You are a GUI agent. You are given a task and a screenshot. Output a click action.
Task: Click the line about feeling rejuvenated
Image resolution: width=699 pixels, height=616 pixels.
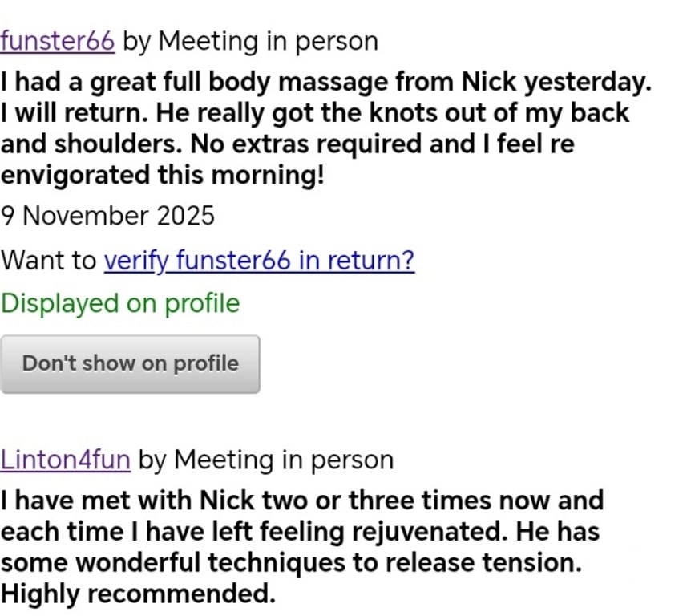[300, 532]
